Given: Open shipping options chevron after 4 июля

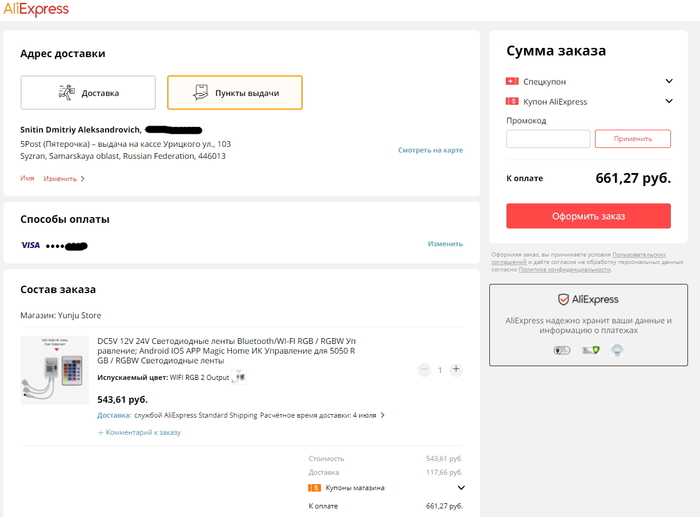Looking at the screenshot, I should 382,415.
